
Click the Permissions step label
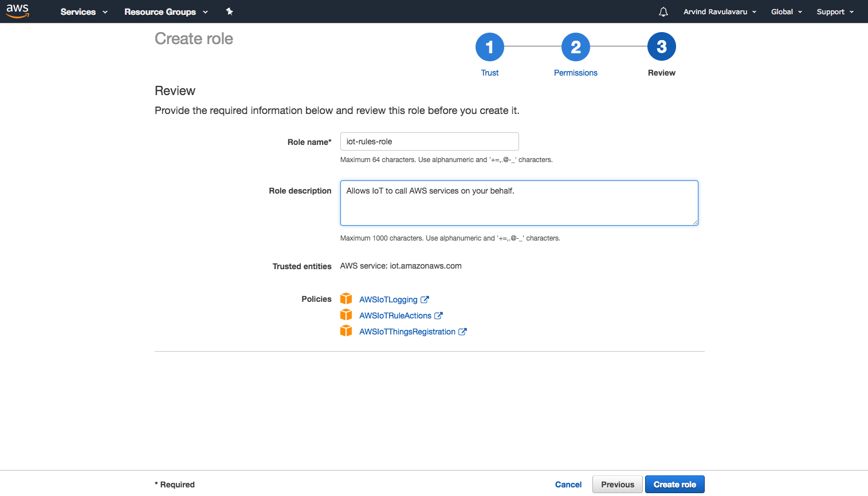pyautogui.click(x=576, y=73)
